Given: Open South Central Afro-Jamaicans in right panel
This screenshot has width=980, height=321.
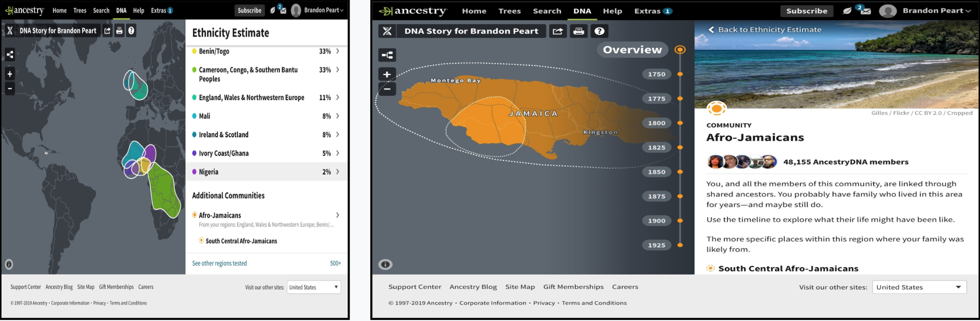Looking at the screenshot, I should tap(788, 269).
